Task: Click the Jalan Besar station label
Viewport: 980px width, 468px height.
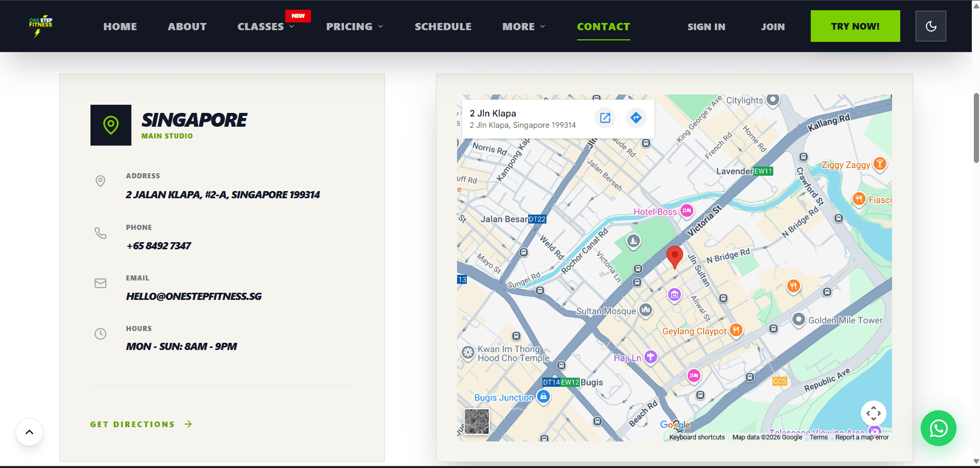Action: pyautogui.click(x=504, y=219)
